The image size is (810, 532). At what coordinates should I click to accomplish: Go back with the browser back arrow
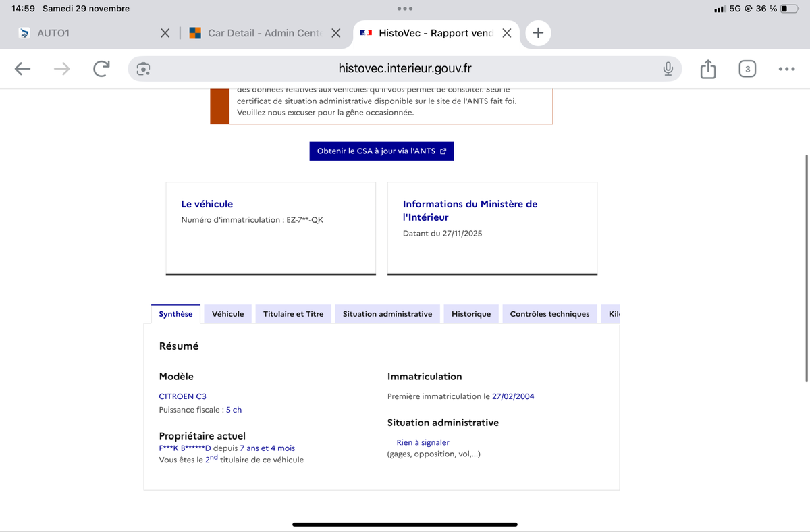click(x=22, y=68)
